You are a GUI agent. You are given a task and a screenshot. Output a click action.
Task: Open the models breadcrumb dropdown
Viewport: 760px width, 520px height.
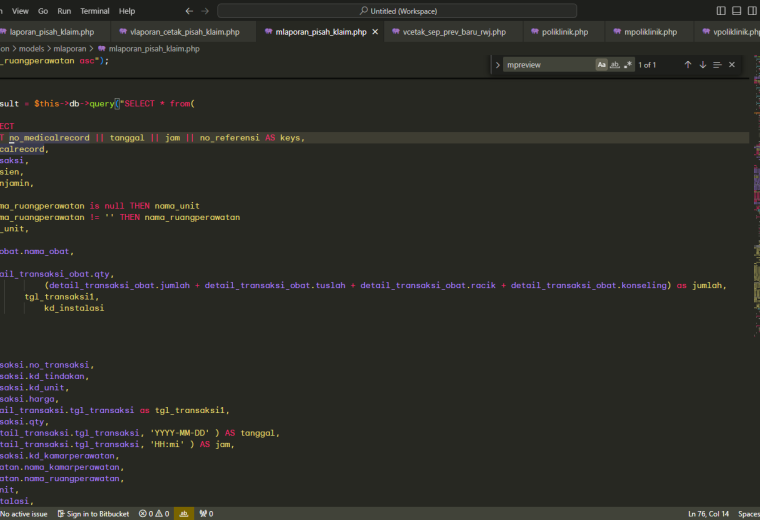32,48
